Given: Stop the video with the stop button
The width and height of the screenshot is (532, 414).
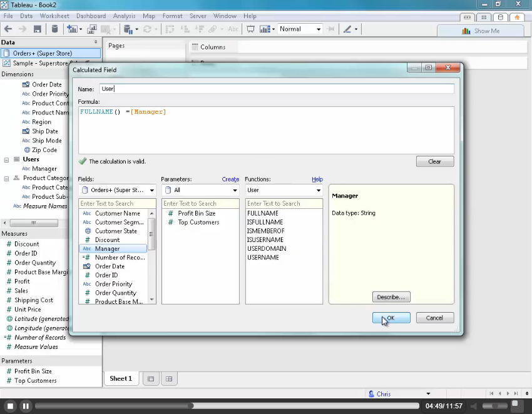Looking at the screenshot, I should 10,406.
